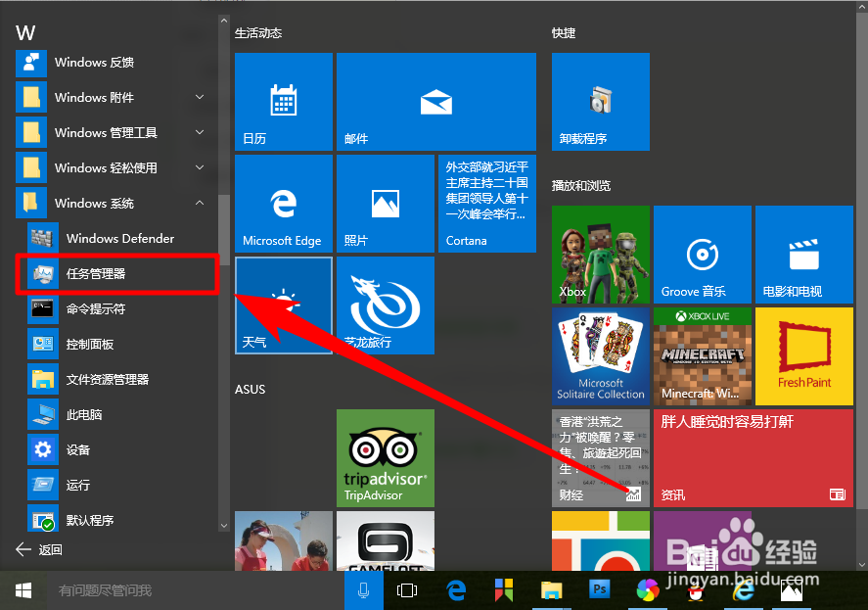868x610 pixels.
Task: Open Microsoft Solitaire Collection tile
Action: coord(600,355)
